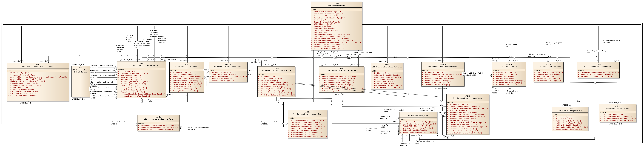Click the Document Reference class title
Image resolution: width=644 pixels, height=147 pixels.
[141, 65]
